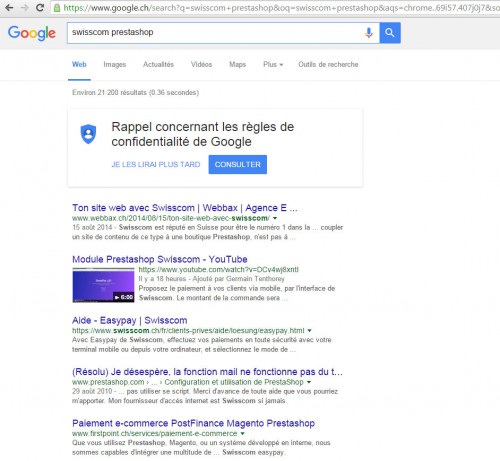Open Module Prestashop Swisscom - YouTube result

pos(160,259)
